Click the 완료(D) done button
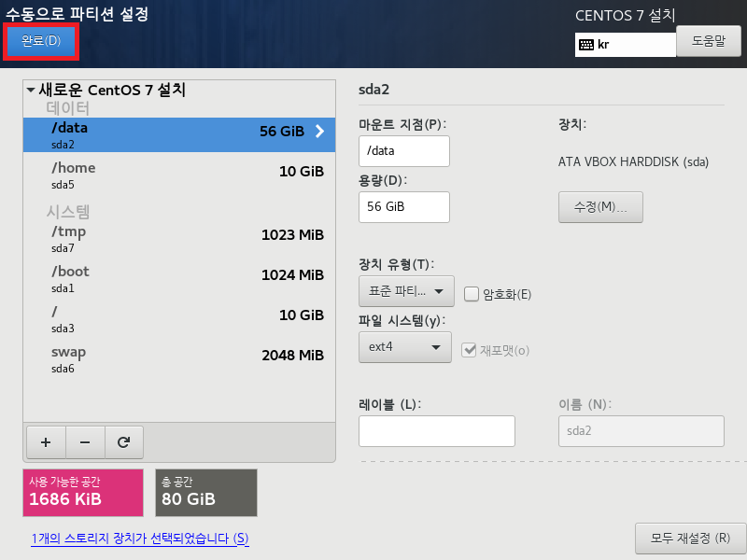Viewport: 747px width, 560px height. tap(41, 41)
